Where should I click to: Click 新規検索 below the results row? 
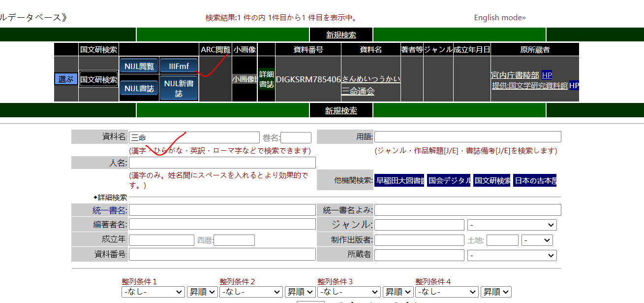[341, 111]
